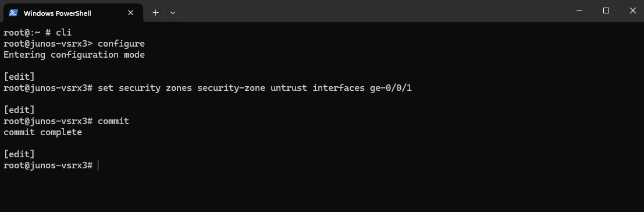The width and height of the screenshot is (644, 212).
Task: Click the first [edit] line above set command
Action: point(19,77)
